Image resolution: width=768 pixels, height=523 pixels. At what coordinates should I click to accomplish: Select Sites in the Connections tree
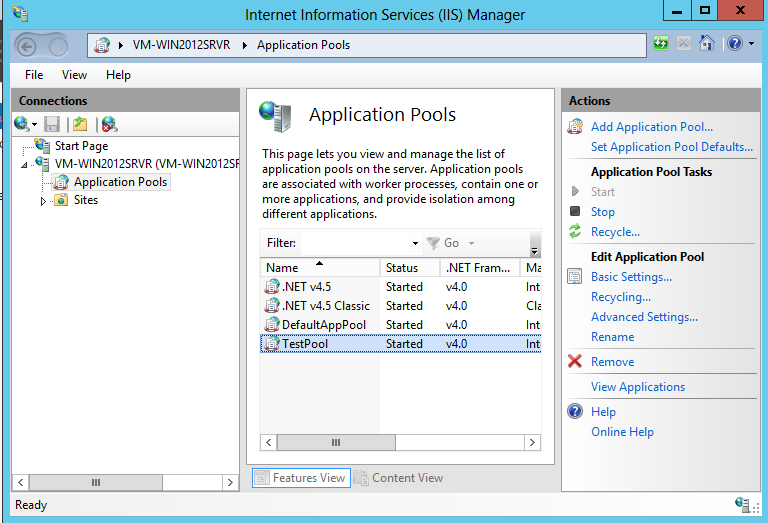point(86,200)
